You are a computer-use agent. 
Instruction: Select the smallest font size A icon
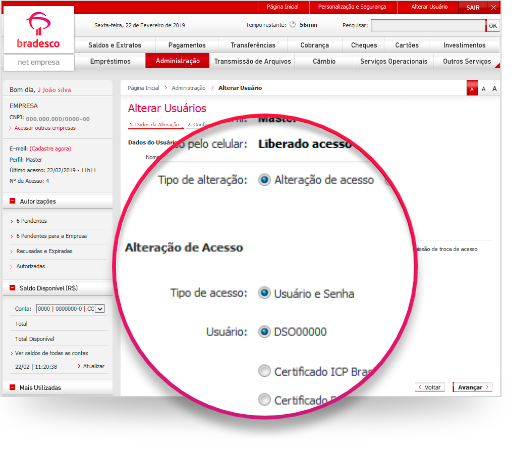[472, 88]
